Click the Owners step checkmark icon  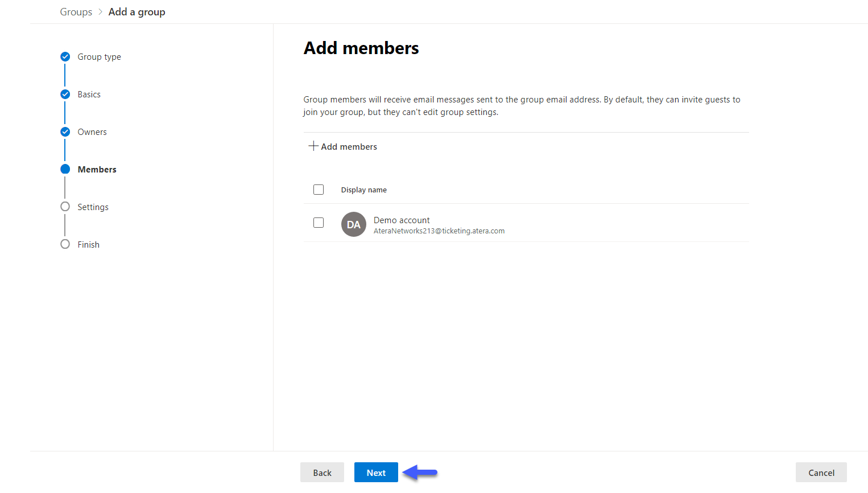[65, 132]
